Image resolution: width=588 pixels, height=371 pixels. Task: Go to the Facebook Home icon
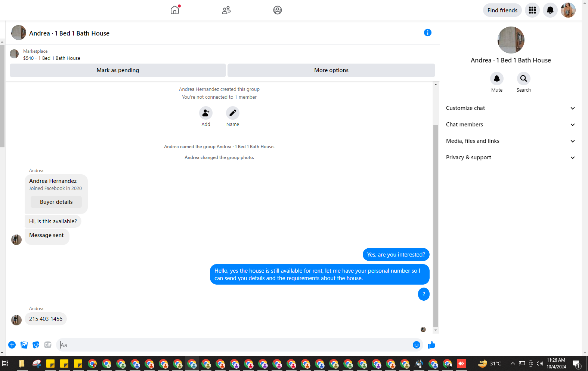point(175,10)
